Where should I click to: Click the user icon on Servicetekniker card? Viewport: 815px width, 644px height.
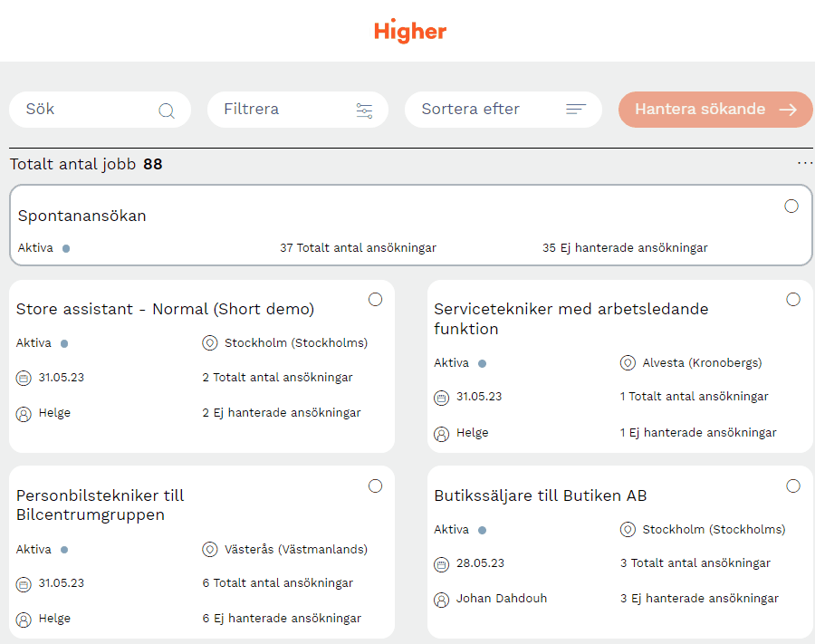pos(442,434)
